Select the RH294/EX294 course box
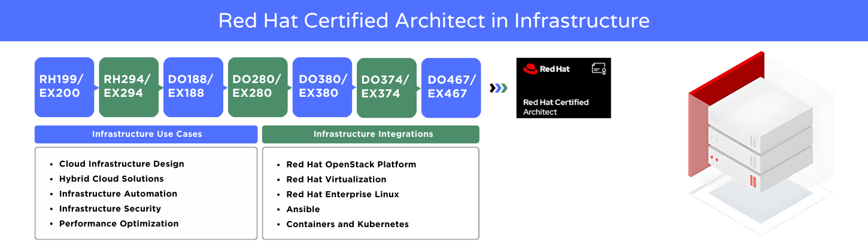The image size is (868, 251). point(129,87)
